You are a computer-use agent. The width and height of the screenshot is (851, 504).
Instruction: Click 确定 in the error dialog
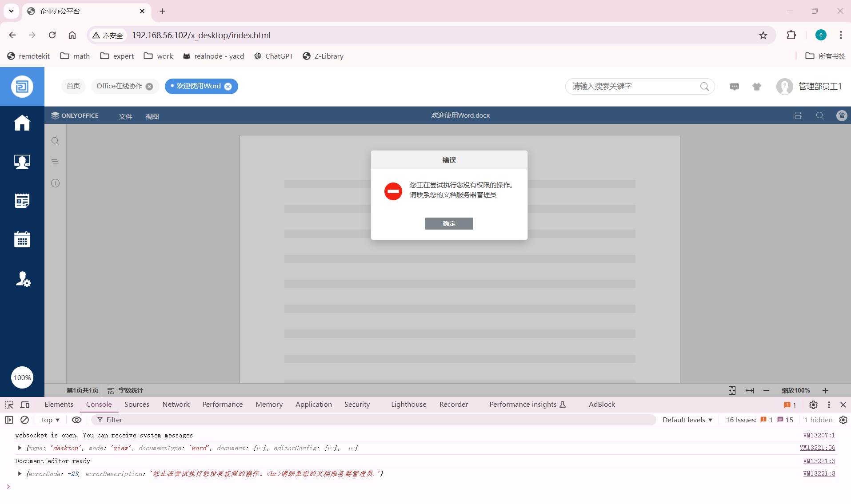click(449, 223)
